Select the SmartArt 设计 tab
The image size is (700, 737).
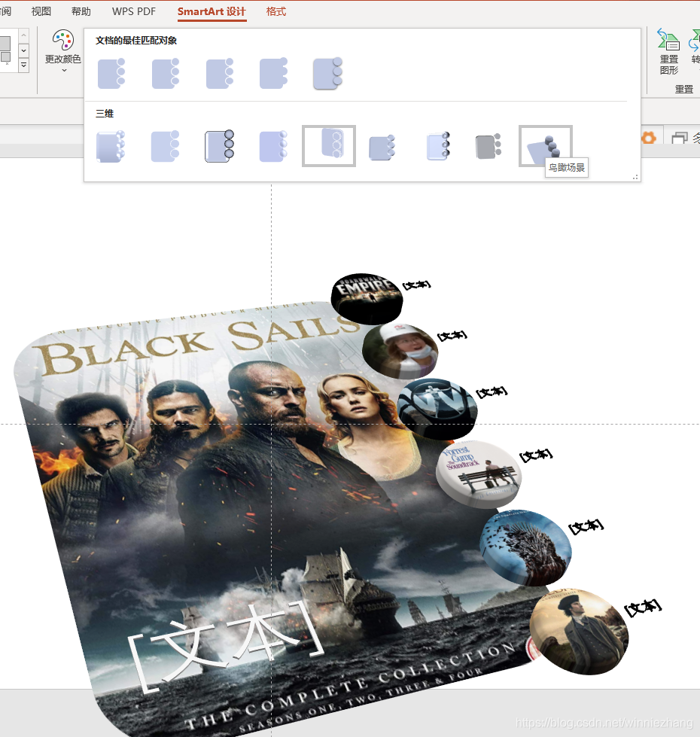click(212, 12)
